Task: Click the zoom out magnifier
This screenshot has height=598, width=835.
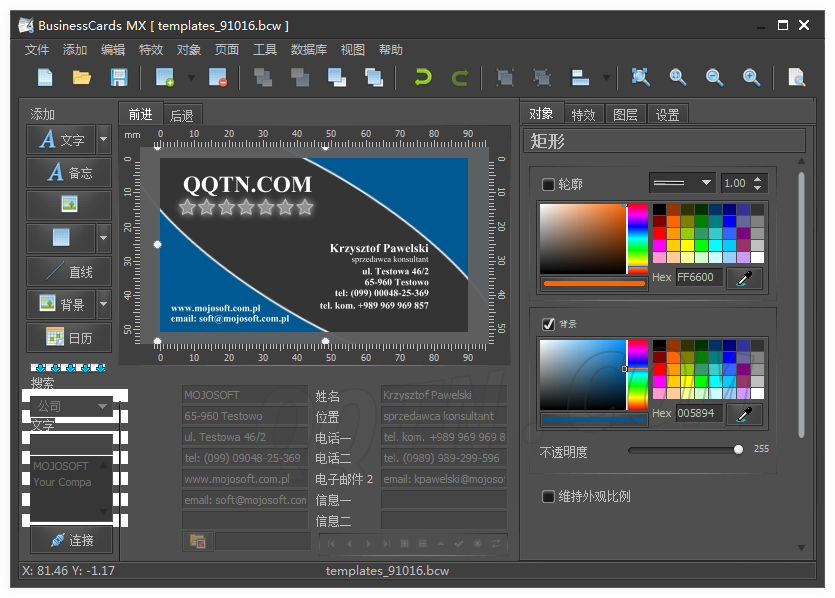Action: [x=715, y=78]
